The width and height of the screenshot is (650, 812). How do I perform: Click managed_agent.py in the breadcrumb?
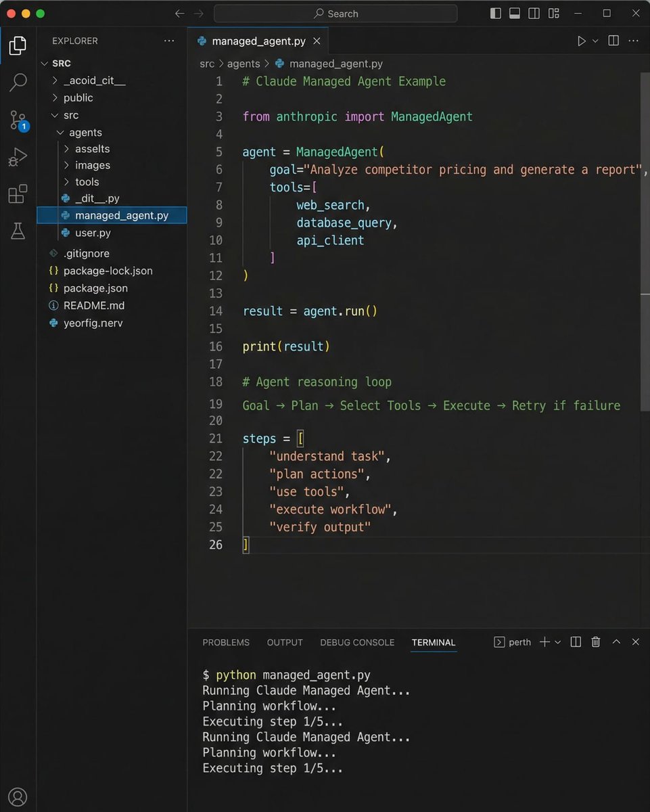[x=329, y=64]
